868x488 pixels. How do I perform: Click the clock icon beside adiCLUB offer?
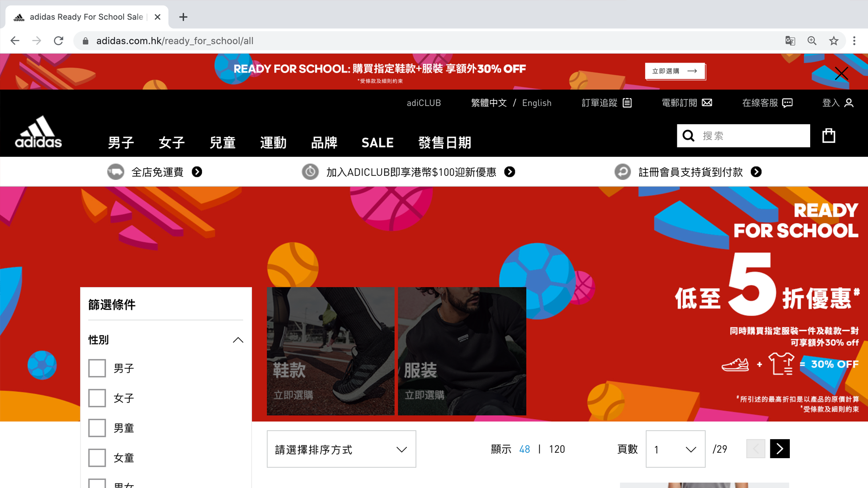[x=310, y=172]
